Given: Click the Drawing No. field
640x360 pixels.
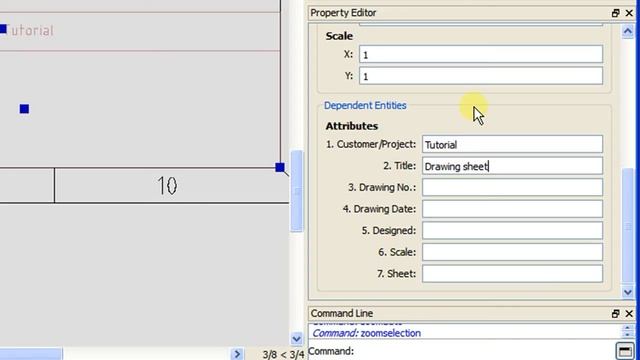Looking at the screenshot, I should click(512, 187).
